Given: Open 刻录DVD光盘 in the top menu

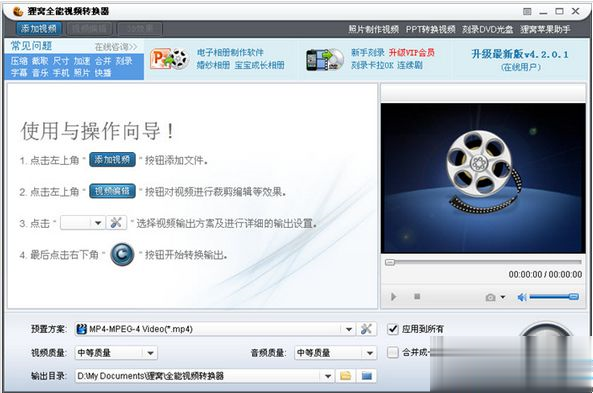Looking at the screenshot, I should coord(487,29).
